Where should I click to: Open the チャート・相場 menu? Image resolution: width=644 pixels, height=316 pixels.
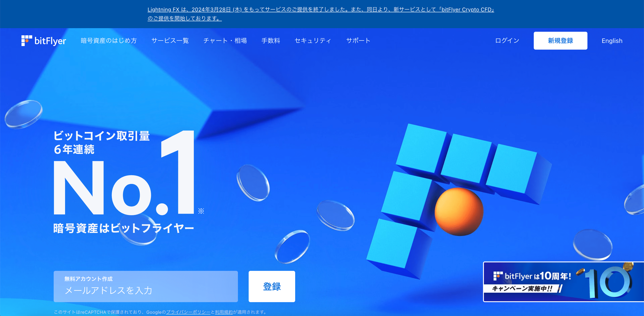click(225, 41)
